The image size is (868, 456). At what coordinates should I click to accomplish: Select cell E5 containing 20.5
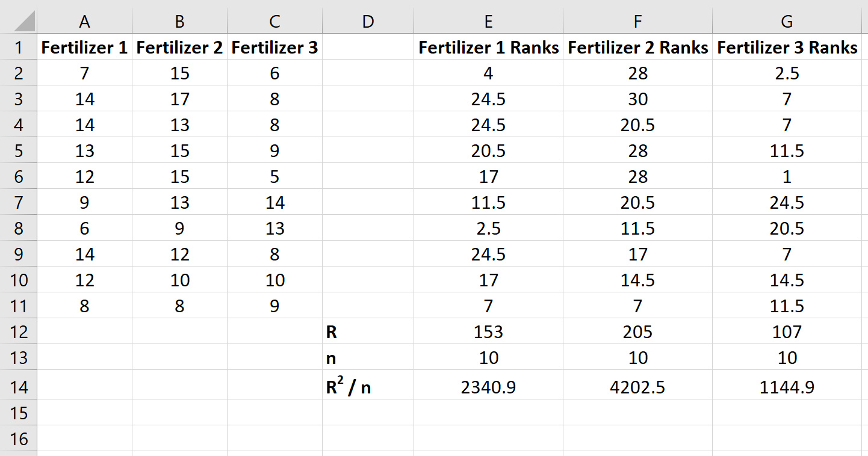tap(489, 150)
